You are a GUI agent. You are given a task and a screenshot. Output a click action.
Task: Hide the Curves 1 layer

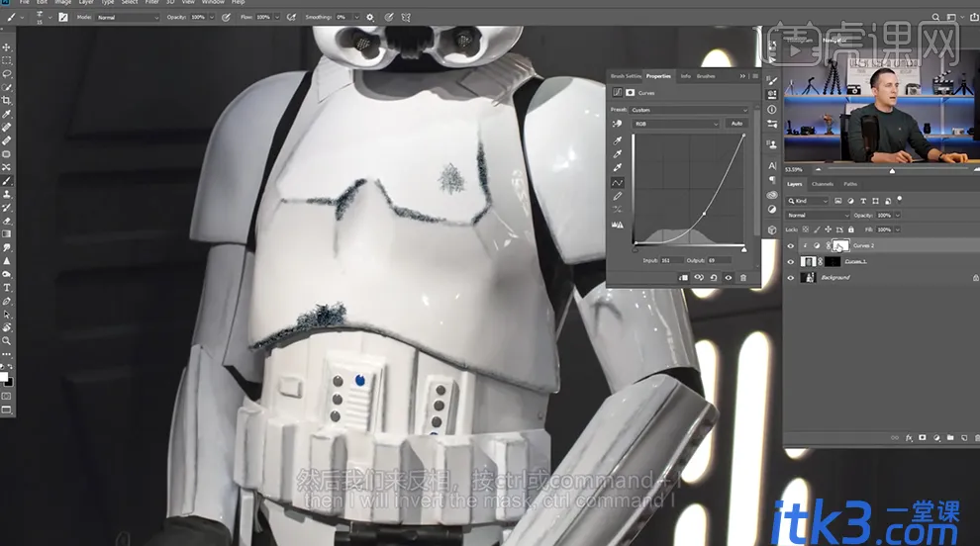click(x=791, y=262)
